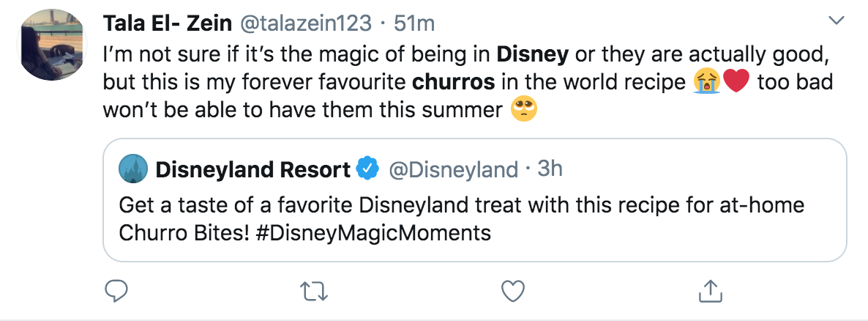The width and height of the screenshot is (868, 321).
Task: Expand the tweet options chevron
Action: tap(836, 21)
